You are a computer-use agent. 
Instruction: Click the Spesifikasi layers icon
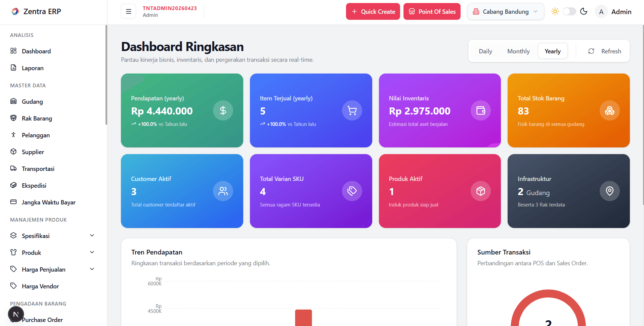(13, 235)
